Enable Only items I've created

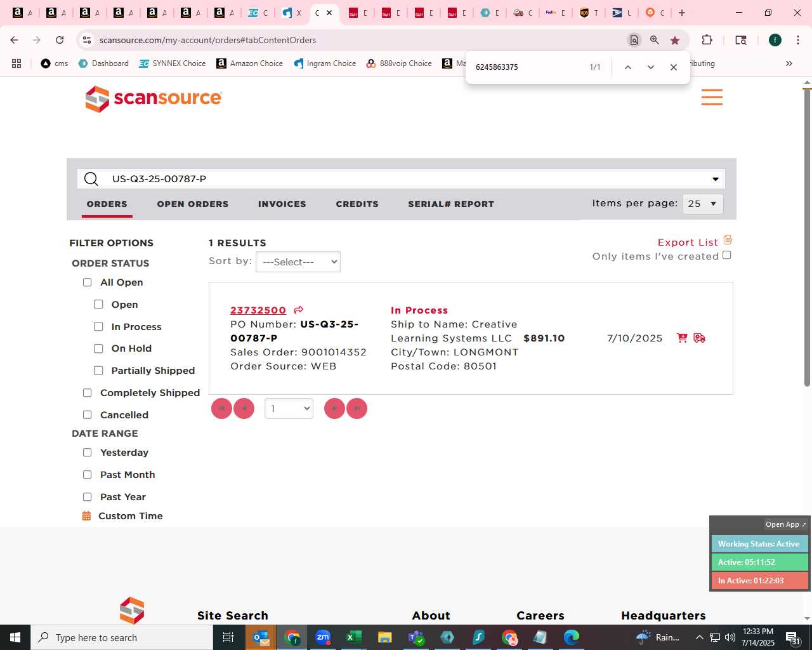click(x=727, y=255)
